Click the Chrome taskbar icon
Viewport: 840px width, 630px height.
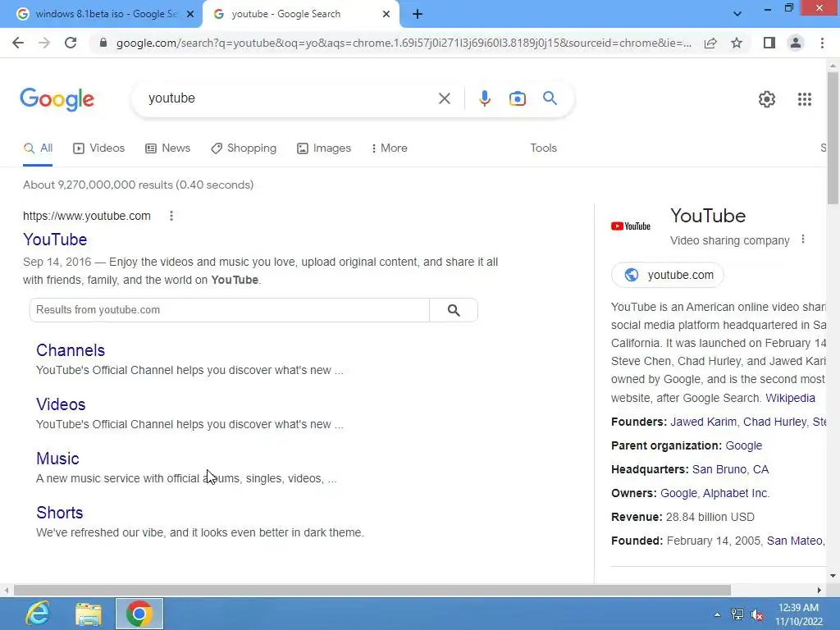[139, 614]
